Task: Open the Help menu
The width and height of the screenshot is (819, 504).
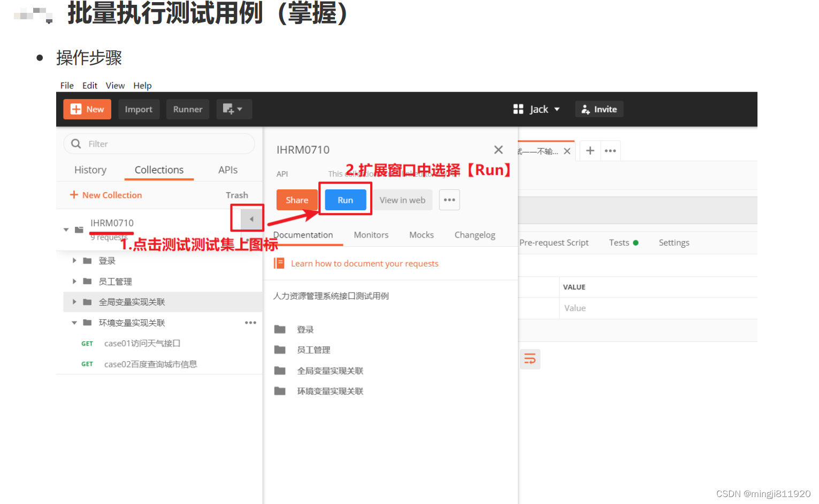Action: click(x=142, y=86)
